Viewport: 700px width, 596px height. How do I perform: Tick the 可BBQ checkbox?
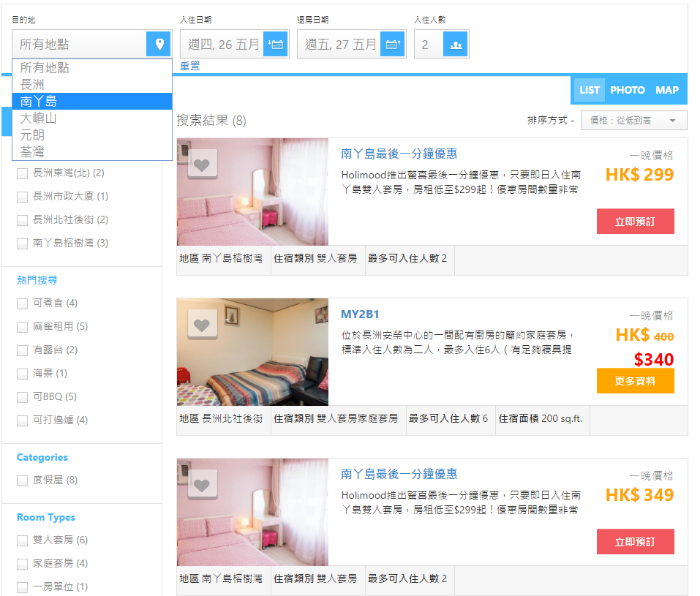click(x=22, y=397)
